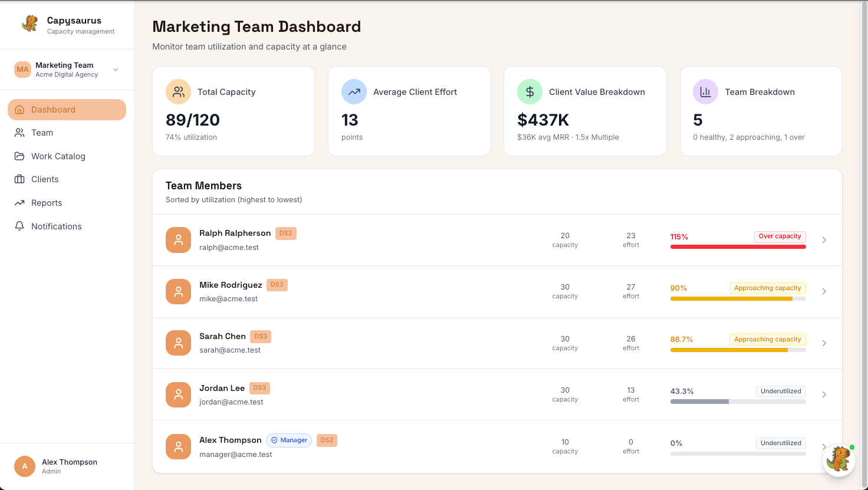The height and width of the screenshot is (490, 868).
Task: Click the Total Capacity people icon
Action: 177,91
